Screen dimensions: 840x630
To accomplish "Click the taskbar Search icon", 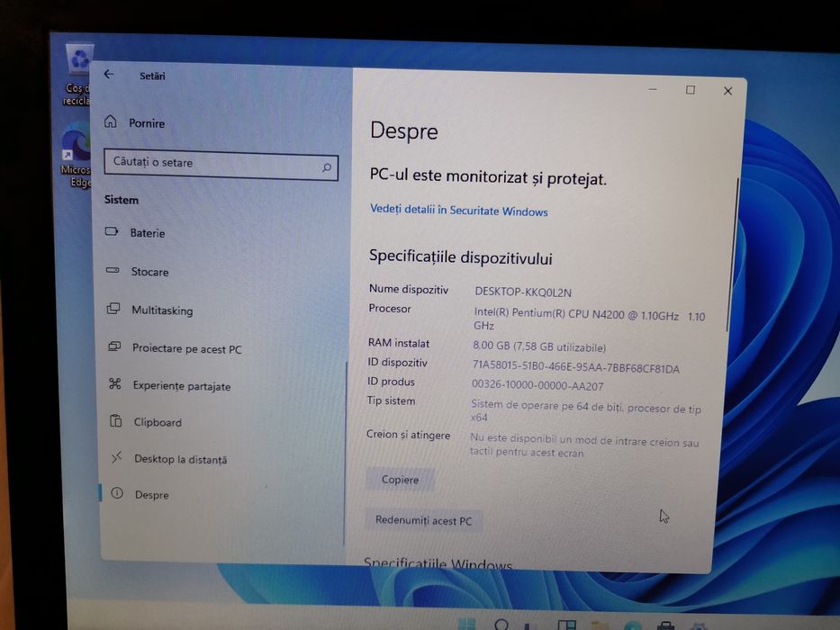I will (x=501, y=624).
